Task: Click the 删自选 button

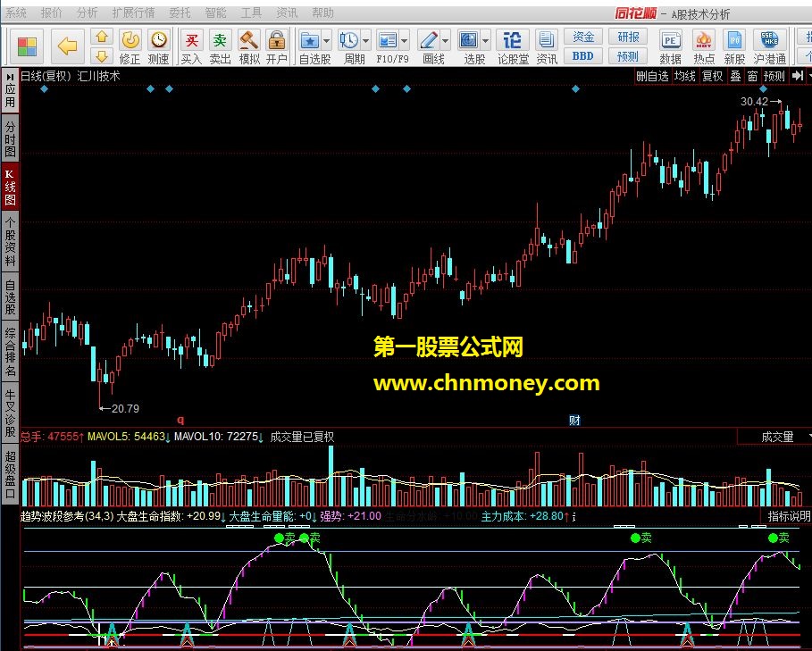Action: (x=652, y=76)
